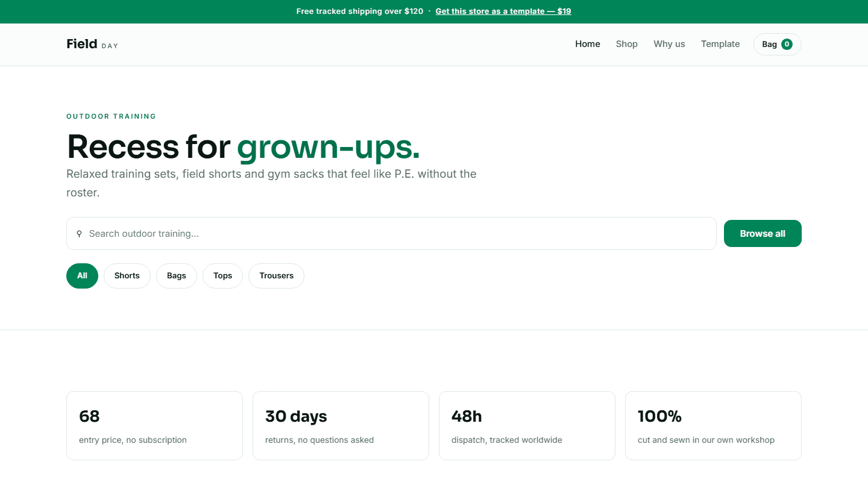Viewport: 868px width, 488px height.
Task: Click the Browse all button
Action: pos(763,233)
